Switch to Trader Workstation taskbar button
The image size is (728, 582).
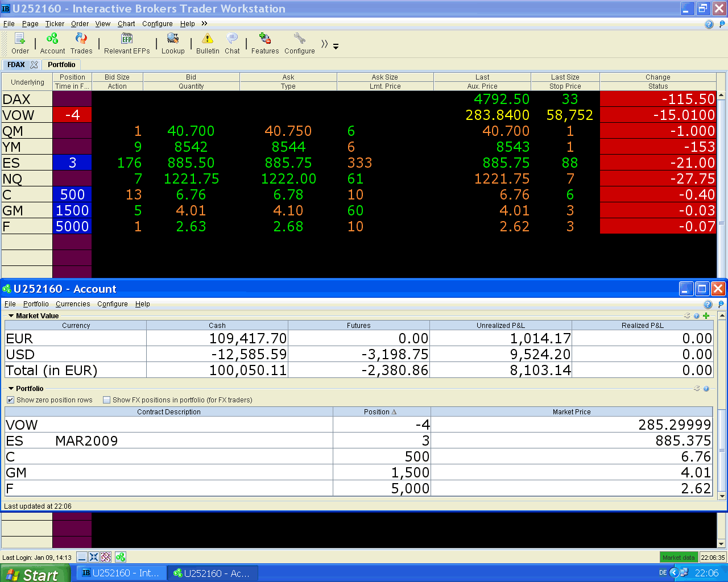(x=121, y=573)
